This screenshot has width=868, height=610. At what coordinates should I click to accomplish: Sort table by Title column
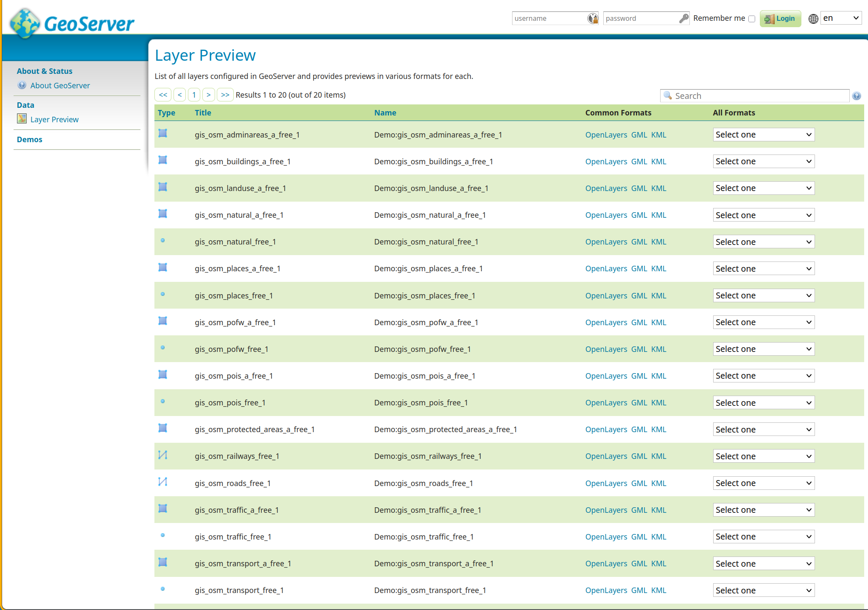click(203, 112)
